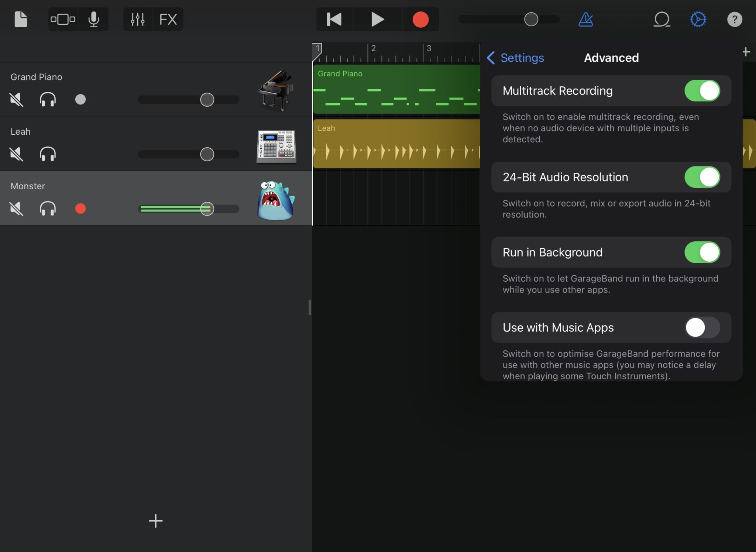Image resolution: width=756 pixels, height=552 pixels.
Task: Switch to the track controls view
Action: (x=63, y=19)
